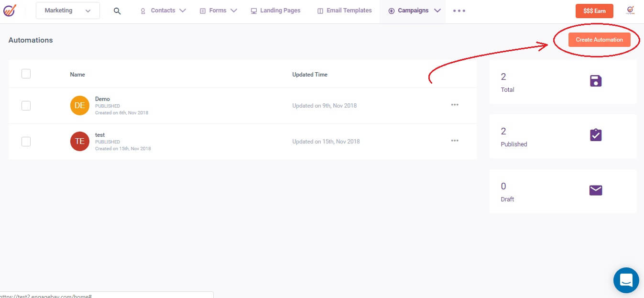The width and height of the screenshot is (644, 298).
Task: Check the checkbox next to the Demo automation
Action: point(26,105)
